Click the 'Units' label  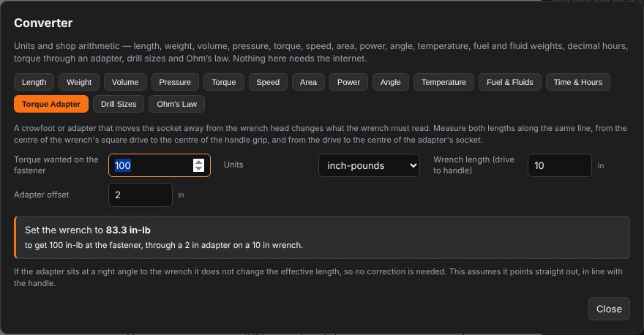[233, 165]
